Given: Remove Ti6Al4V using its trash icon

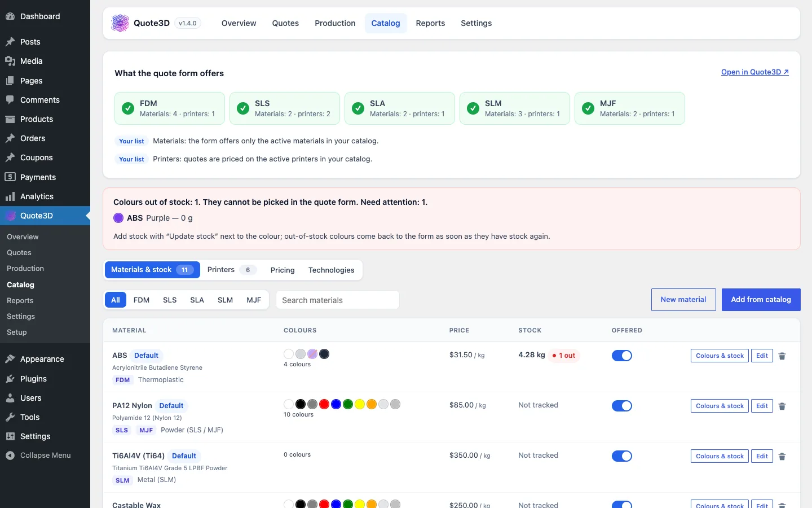Looking at the screenshot, I should pyautogui.click(x=782, y=457).
